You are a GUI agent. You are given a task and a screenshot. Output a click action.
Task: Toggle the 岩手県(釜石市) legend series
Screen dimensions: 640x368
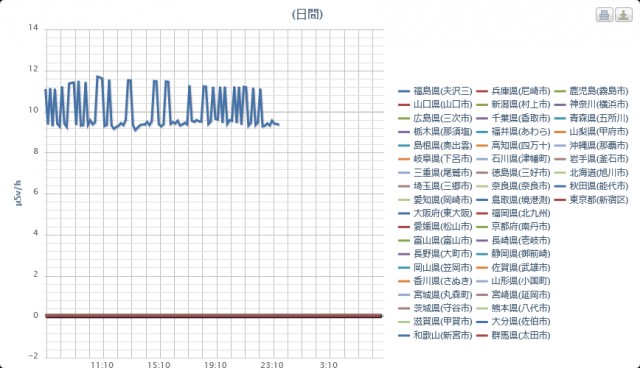pos(591,159)
